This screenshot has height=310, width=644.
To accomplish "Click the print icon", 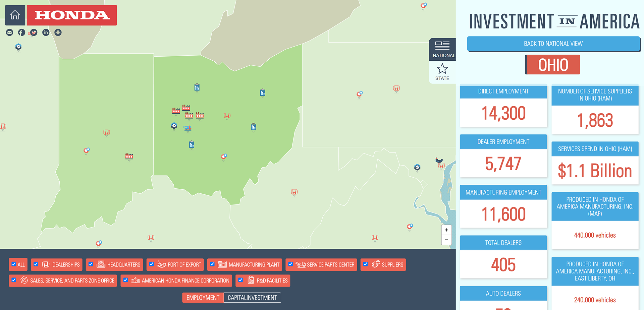I will [x=58, y=33].
